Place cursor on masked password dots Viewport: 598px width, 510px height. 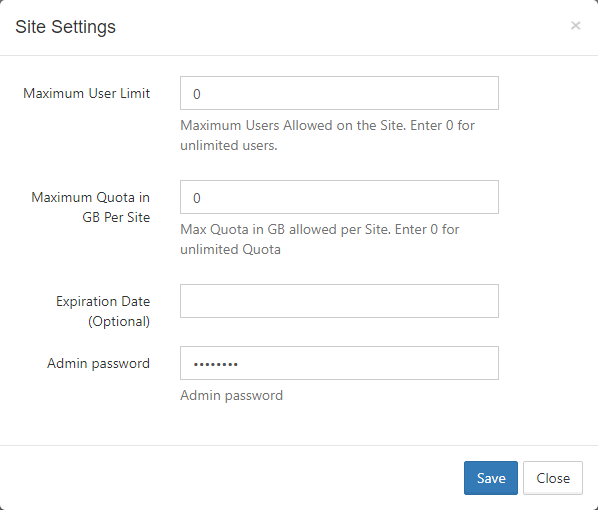click(x=215, y=365)
